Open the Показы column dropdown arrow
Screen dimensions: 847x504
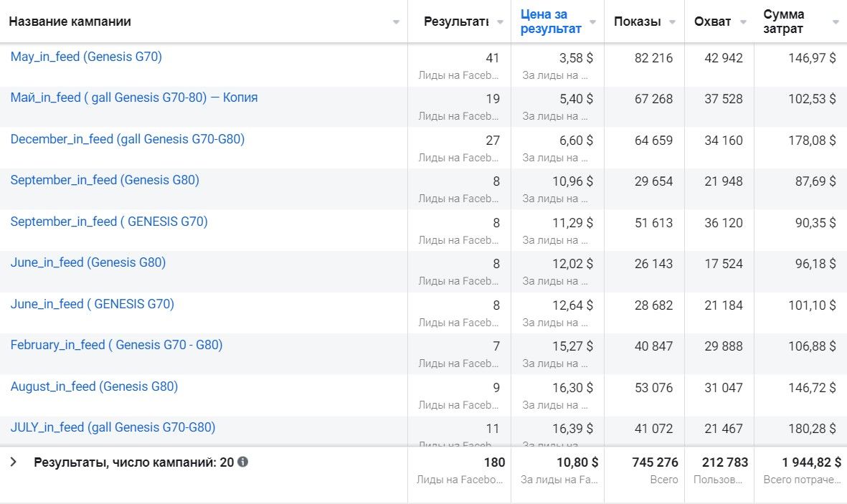(x=672, y=22)
